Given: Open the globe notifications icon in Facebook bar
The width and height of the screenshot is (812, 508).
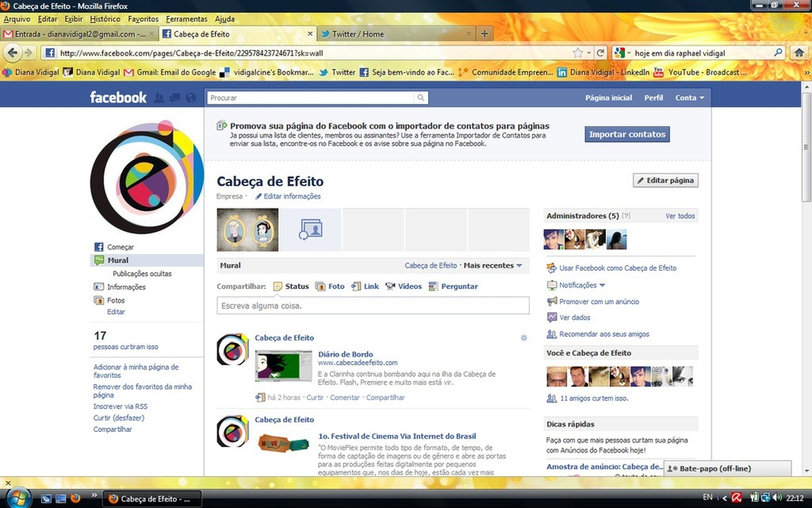Looking at the screenshot, I should pyautogui.click(x=190, y=98).
